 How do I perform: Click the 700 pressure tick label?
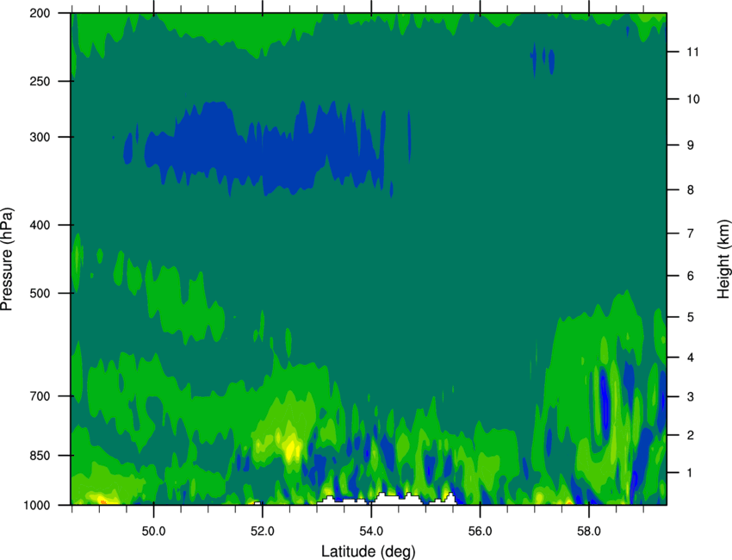[x=40, y=396]
